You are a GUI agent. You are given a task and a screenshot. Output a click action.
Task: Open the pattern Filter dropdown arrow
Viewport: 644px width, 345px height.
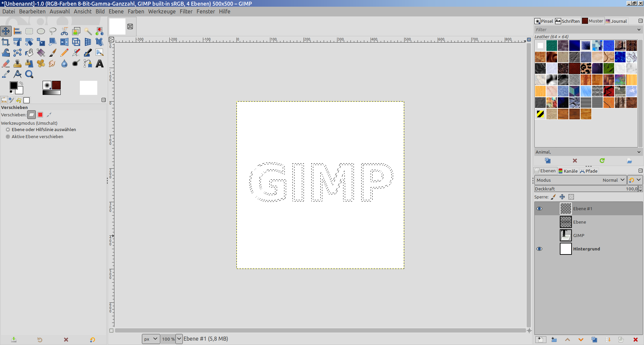(x=639, y=30)
